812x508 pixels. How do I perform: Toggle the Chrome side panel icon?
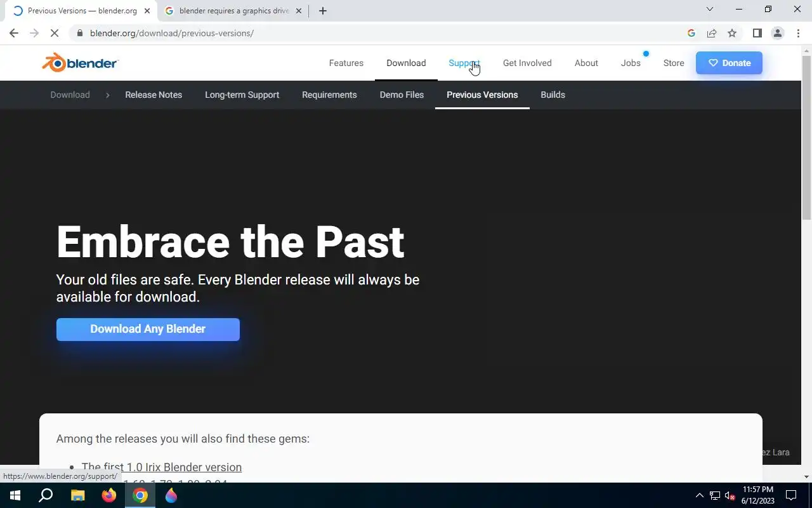757,33
